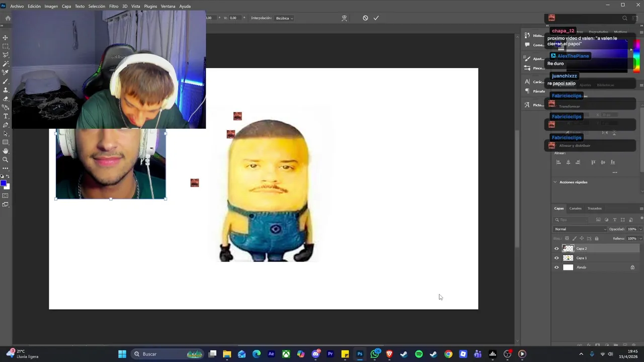Open the Archivo menu
This screenshot has height=362, width=644.
tap(17, 7)
